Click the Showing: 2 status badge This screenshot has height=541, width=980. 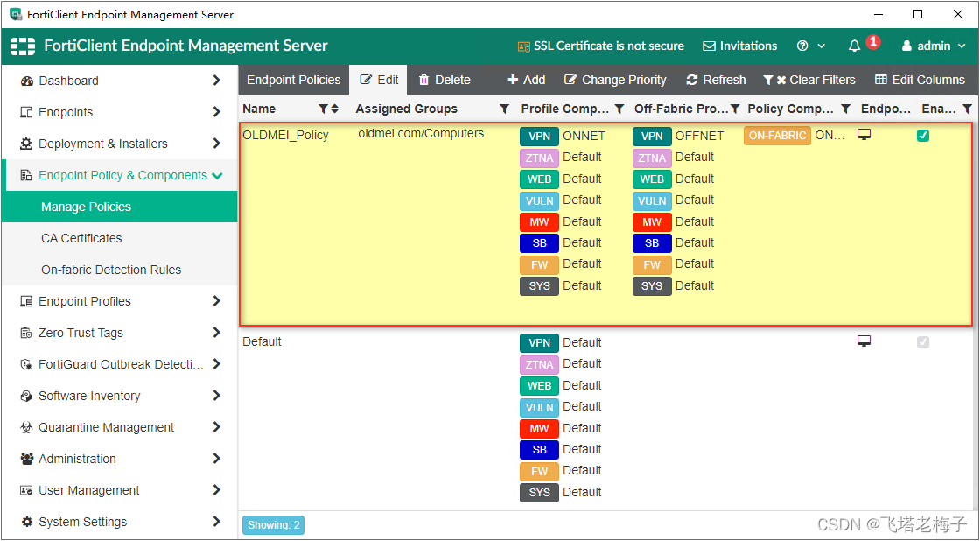pyautogui.click(x=273, y=524)
